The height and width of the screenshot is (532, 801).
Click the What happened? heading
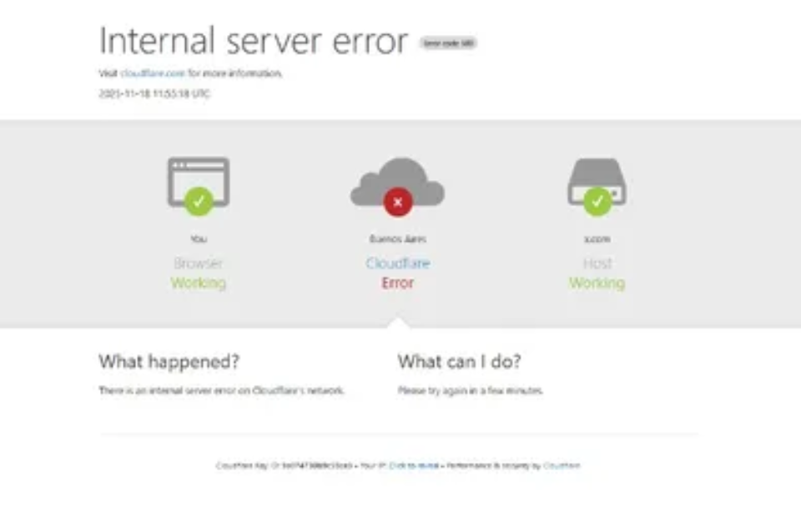(x=169, y=361)
